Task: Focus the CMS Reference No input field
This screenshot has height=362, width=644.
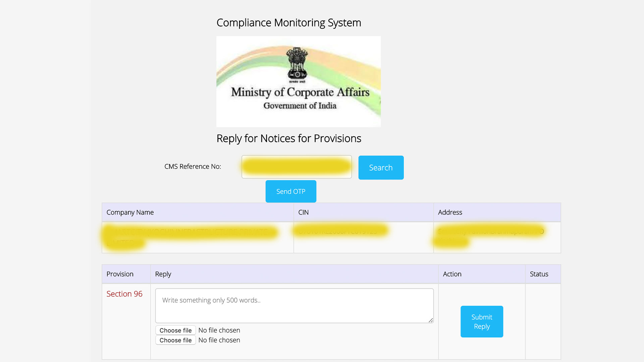Action: [x=297, y=167]
